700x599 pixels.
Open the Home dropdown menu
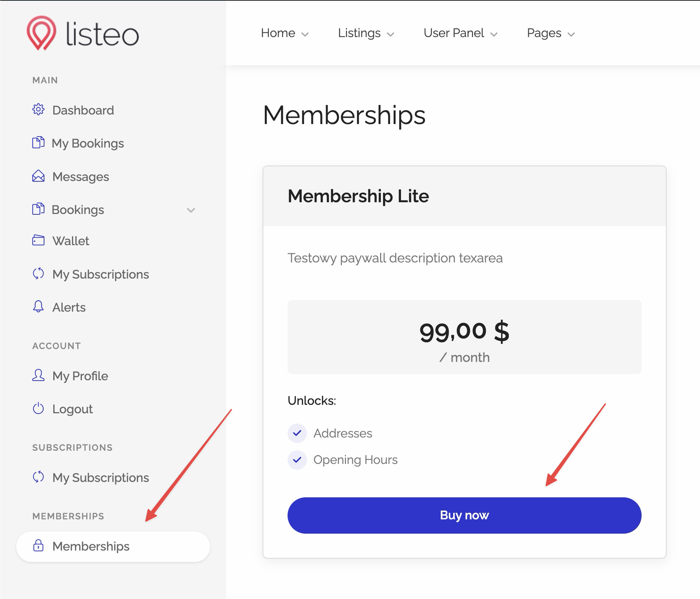tap(285, 33)
